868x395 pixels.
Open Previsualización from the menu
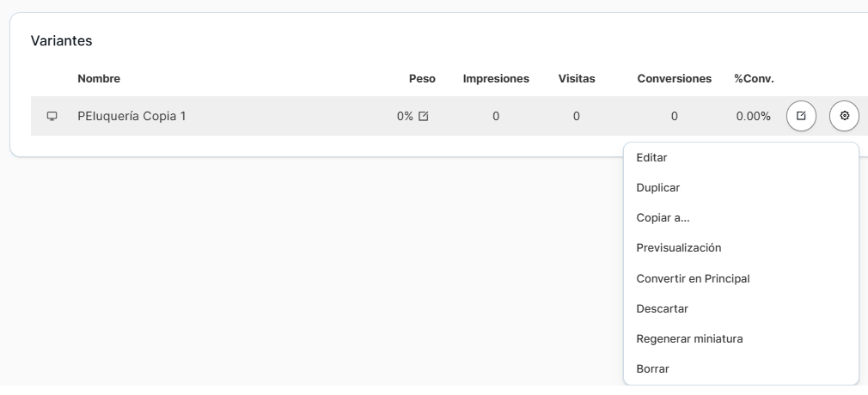point(678,247)
